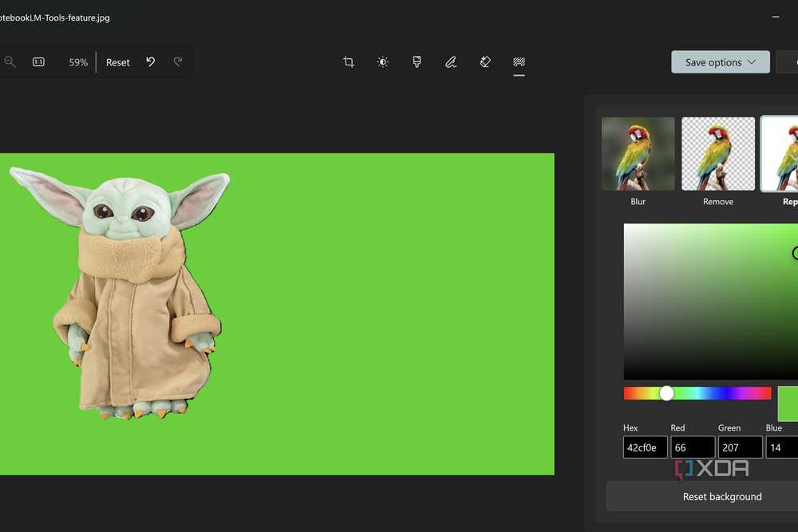798x532 pixels.
Task: Click the actual size 1:1 icon
Action: (x=38, y=62)
